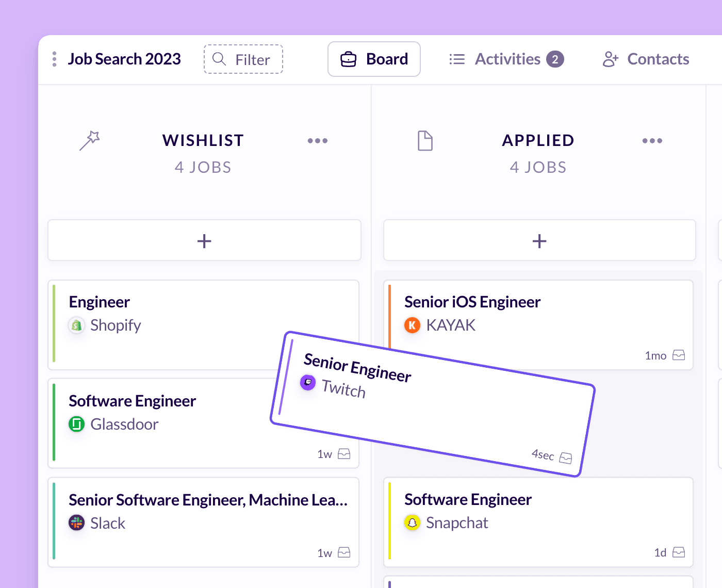Click the Contacts person icon
The image size is (722, 588).
610,59
